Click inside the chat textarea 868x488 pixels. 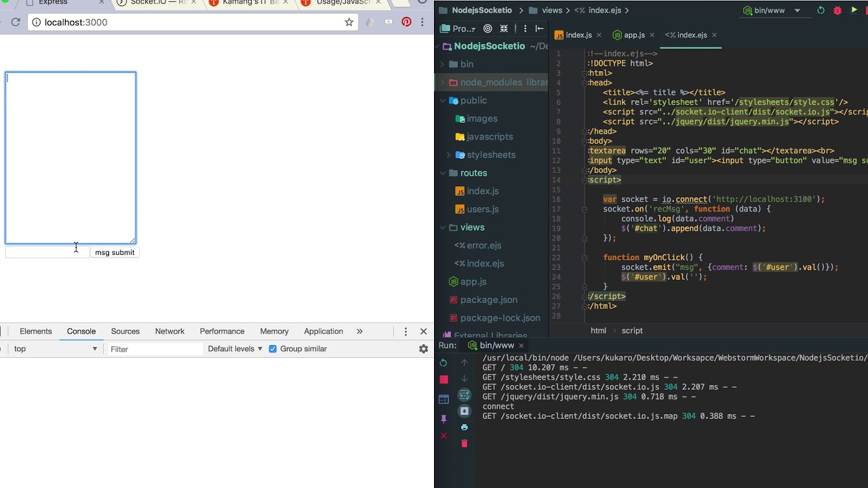click(x=71, y=157)
